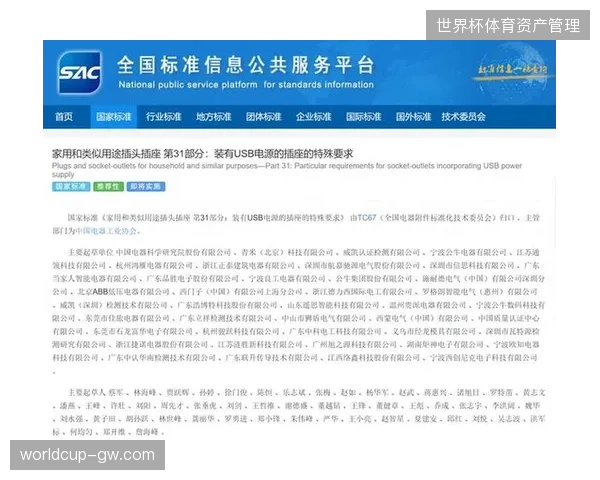Open the TC67 committee link
Image resolution: width=600 pixels, height=480 pixels.
[x=367, y=218]
